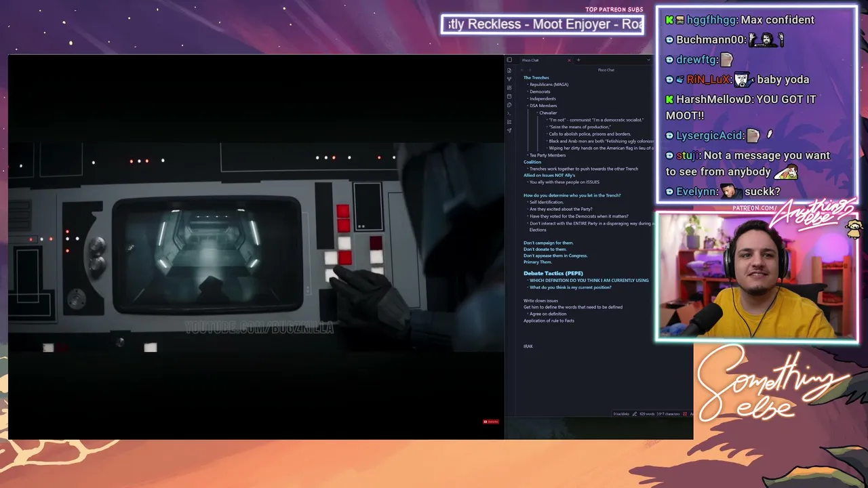This screenshot has width=868, height=488.
Task: Click drewftg username in chat
Action: [696, 60]
